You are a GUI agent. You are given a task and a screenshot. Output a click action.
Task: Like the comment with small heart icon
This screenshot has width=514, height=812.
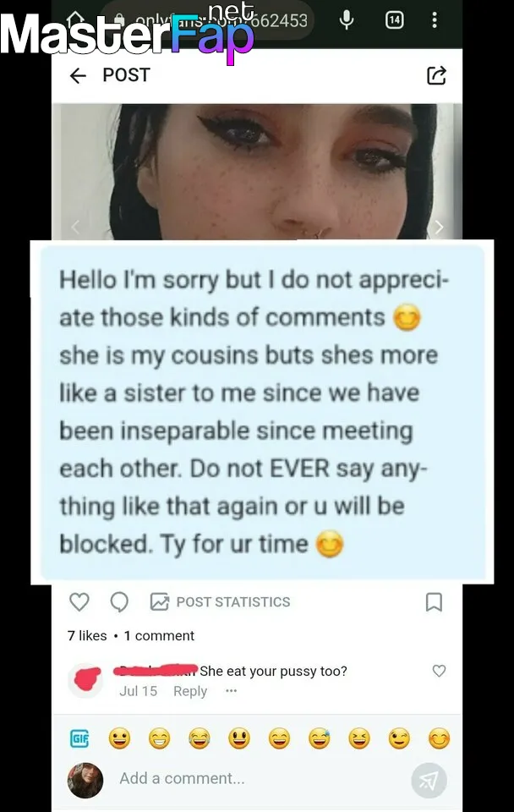tap(439, 671)
